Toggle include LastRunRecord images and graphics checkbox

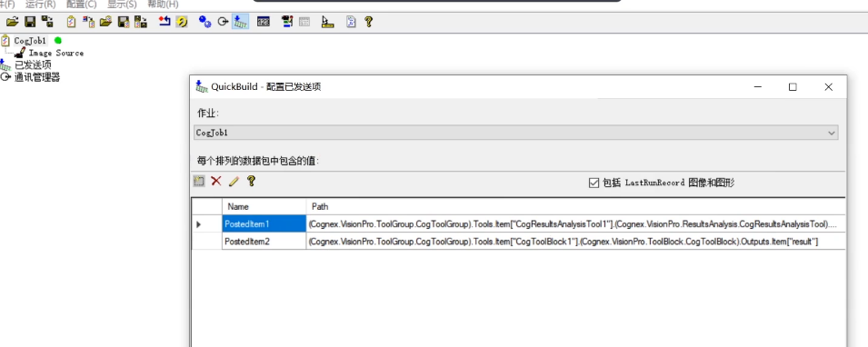(x=594, y=183)
